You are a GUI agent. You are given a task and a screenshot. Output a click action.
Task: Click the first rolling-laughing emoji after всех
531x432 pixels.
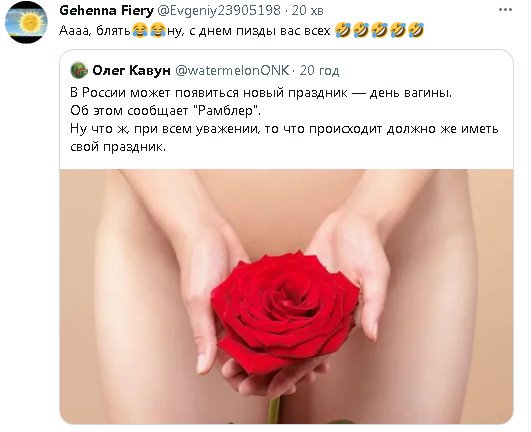[x=343, y=30]
